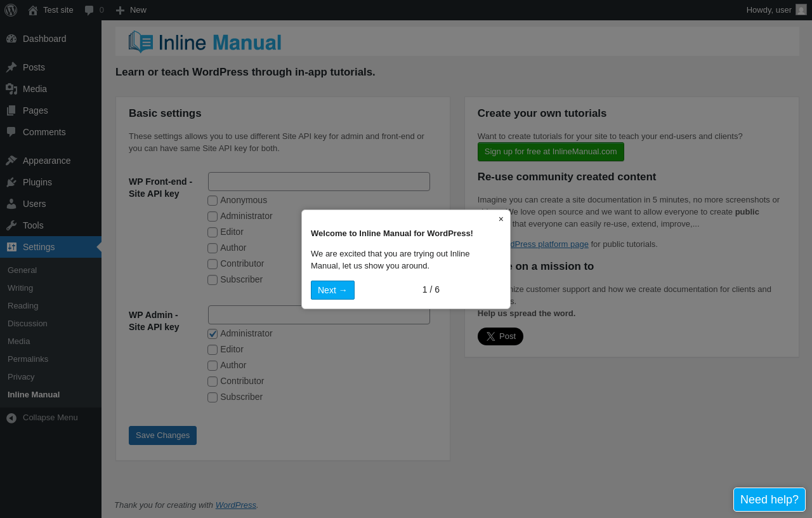Check Author under WP Admin key
The width and height of the screenshot is (812, 518).
tap(213, 366)
